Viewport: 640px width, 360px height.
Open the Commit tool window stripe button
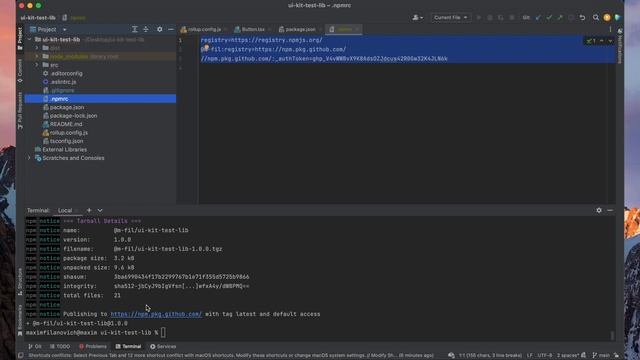click(x=20, y=71)
